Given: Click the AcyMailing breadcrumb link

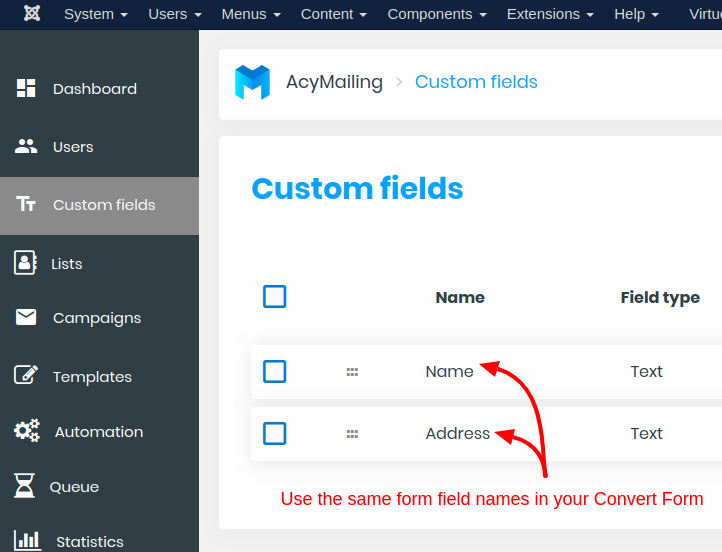Looking at the screenshot, I should 334,82.
